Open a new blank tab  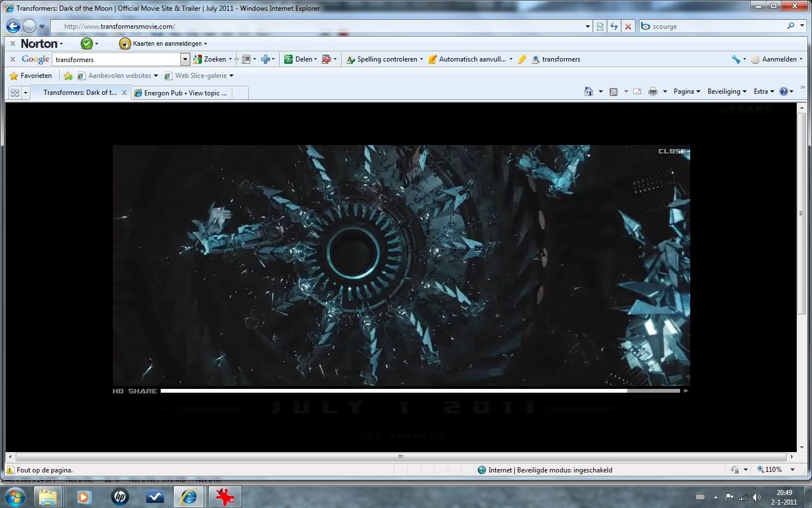tap(240, 93)
